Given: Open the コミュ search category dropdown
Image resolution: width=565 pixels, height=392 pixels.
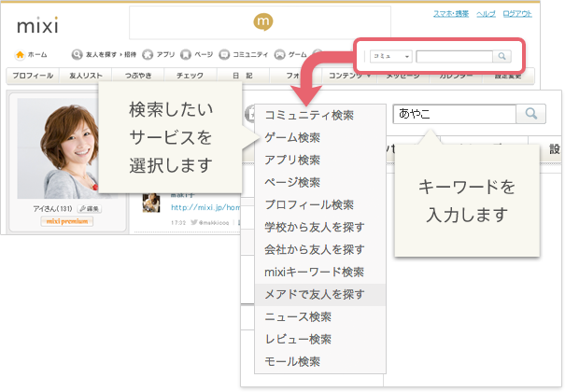Looking at the screenshot, I should pyautogui.click(x=391, y=56).
